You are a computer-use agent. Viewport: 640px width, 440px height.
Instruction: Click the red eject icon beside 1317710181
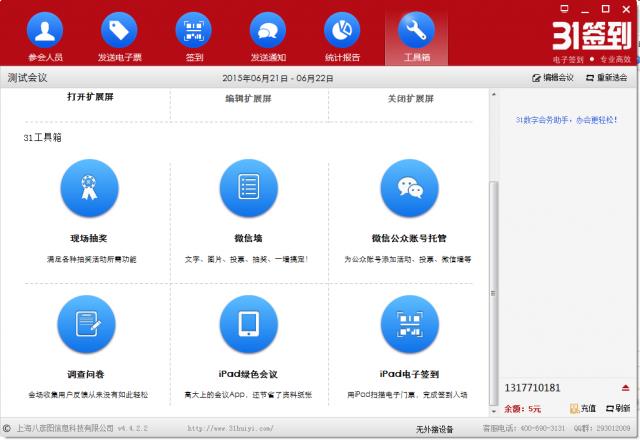click(625, 388)
